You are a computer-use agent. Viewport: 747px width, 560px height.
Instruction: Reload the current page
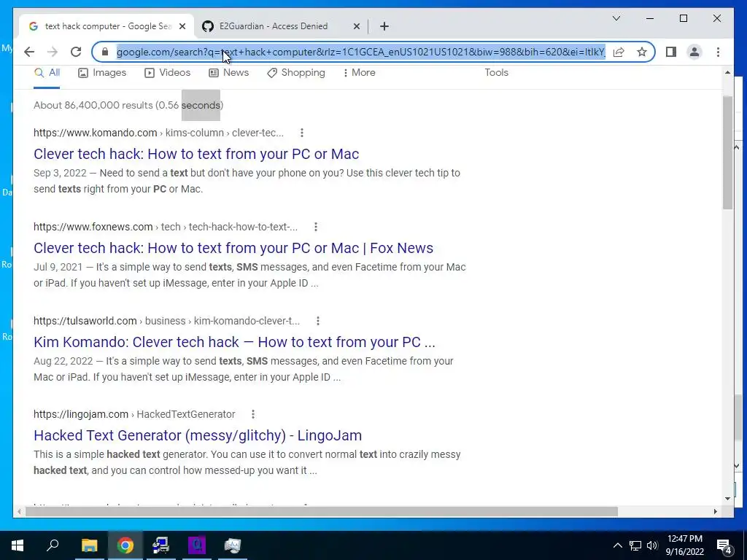pos(76,52)
